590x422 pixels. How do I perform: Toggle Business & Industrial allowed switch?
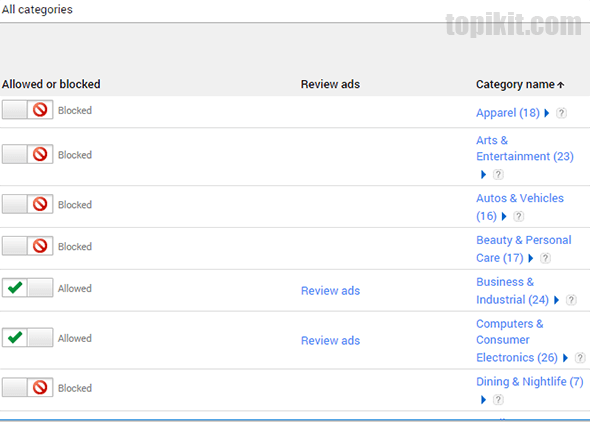point(27,288)
